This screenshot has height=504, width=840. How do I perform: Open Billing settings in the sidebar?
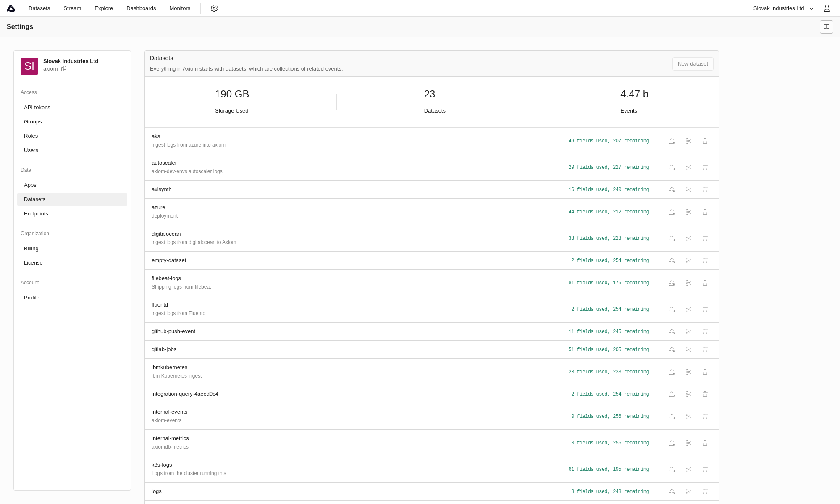point(31,249)
